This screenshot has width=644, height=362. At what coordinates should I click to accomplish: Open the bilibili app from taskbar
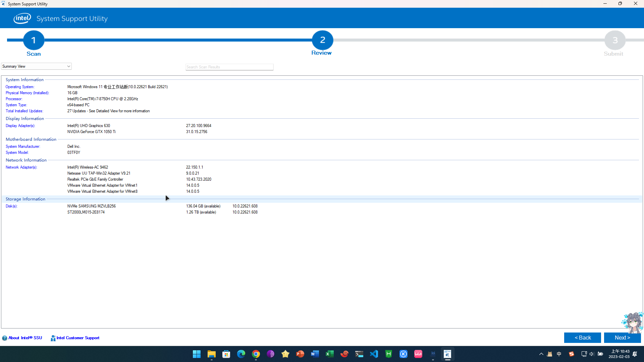(418, 354)
